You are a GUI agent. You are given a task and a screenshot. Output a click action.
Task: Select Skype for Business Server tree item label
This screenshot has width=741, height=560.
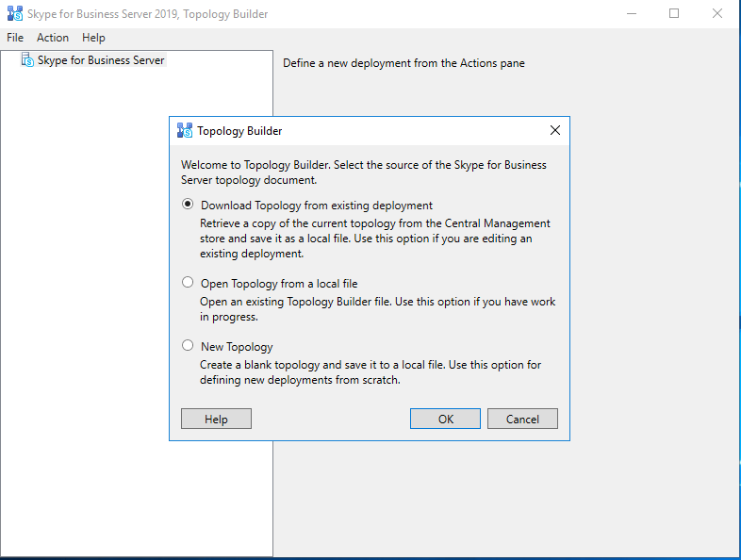tap(101, 60)
